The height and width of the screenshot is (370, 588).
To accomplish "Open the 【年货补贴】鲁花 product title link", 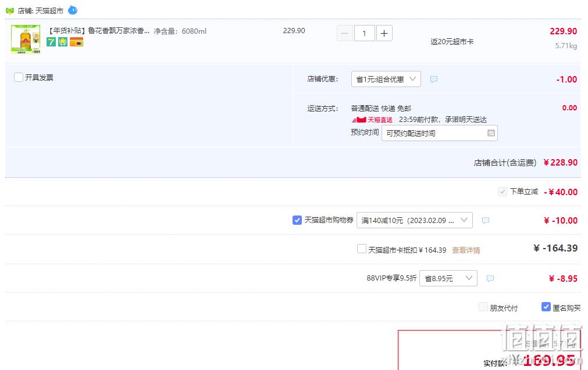I will 98,31.
